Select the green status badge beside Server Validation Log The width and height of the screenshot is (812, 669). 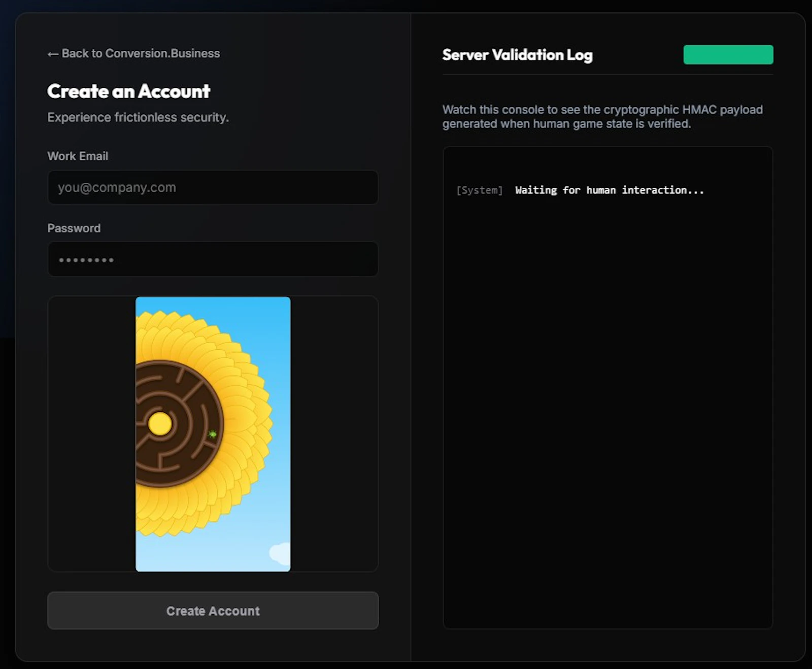[728, 54]
